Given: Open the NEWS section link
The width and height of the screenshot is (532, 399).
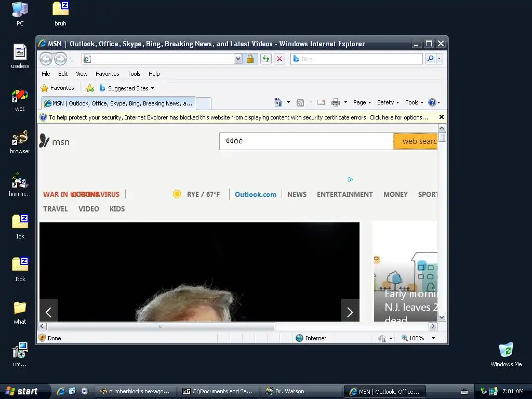Looking at the screenshot, I should click(x=297, y=194).
